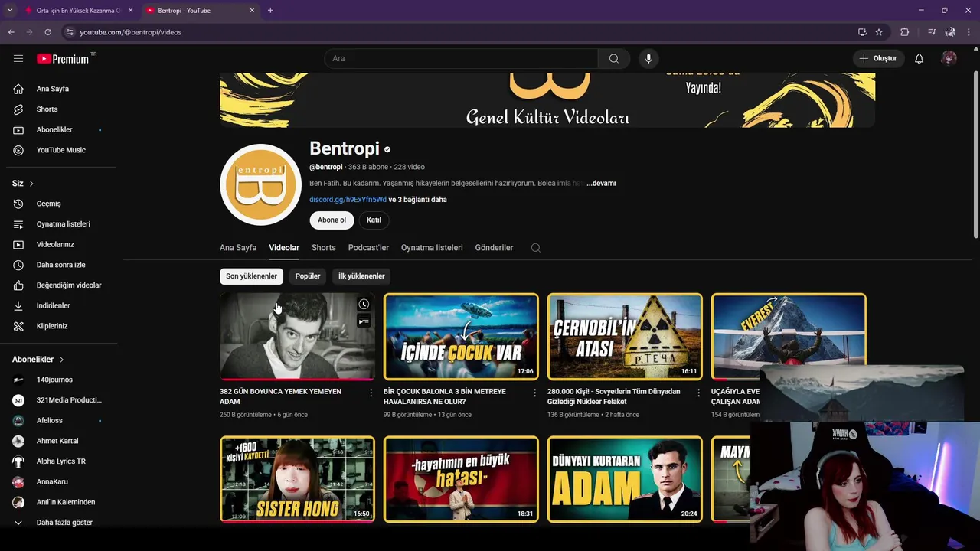Start voice search with microphone icon
This screenshot has width=980, height=551.
pos(648,58)
